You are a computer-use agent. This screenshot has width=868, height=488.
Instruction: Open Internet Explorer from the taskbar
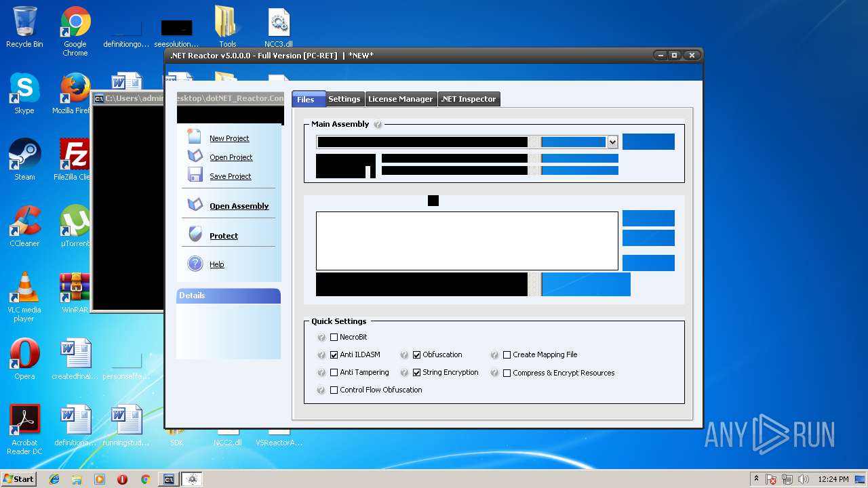(x=54, y=479)
